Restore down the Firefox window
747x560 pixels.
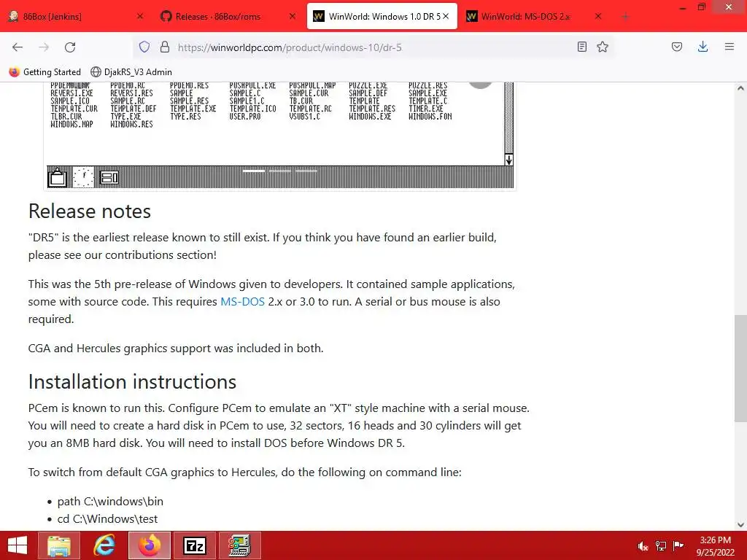pos(702,7)
